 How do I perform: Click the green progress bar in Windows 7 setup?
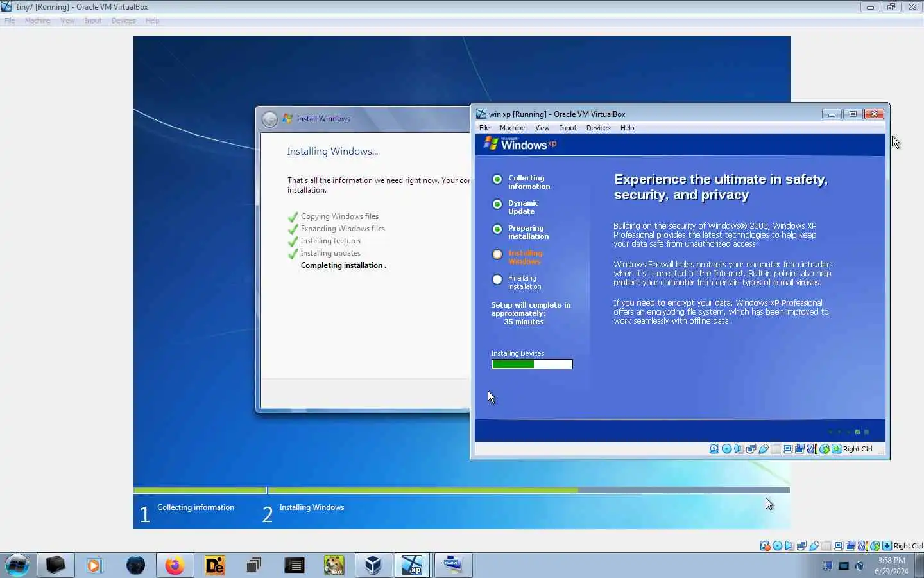(461, 490)
